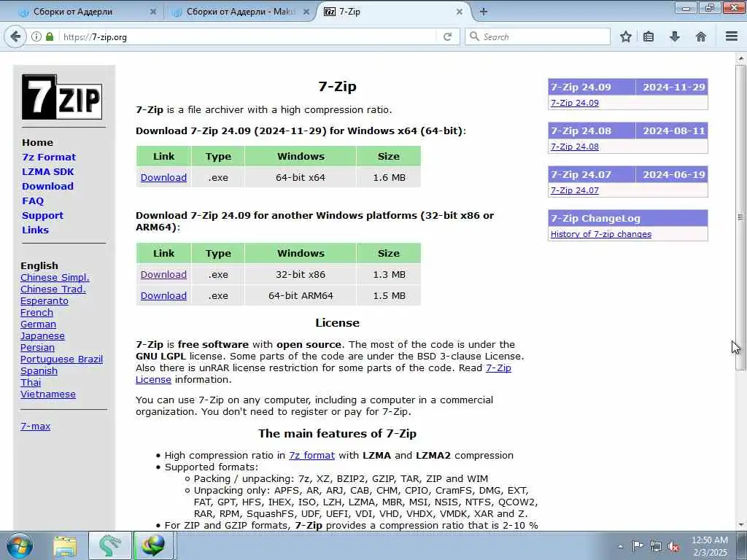Click the 7-ZIP logo image
Screen dimensions: 747x560
[62, 97]
